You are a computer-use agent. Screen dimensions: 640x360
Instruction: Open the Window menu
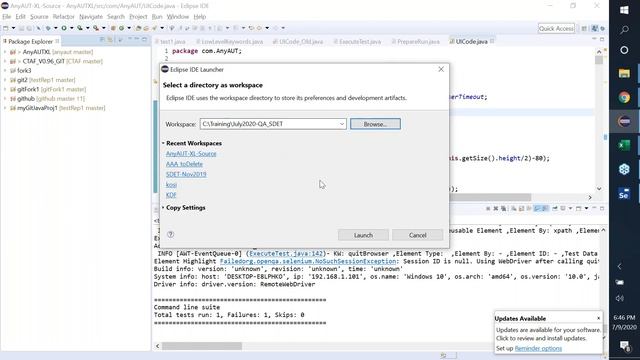point(178,17)
